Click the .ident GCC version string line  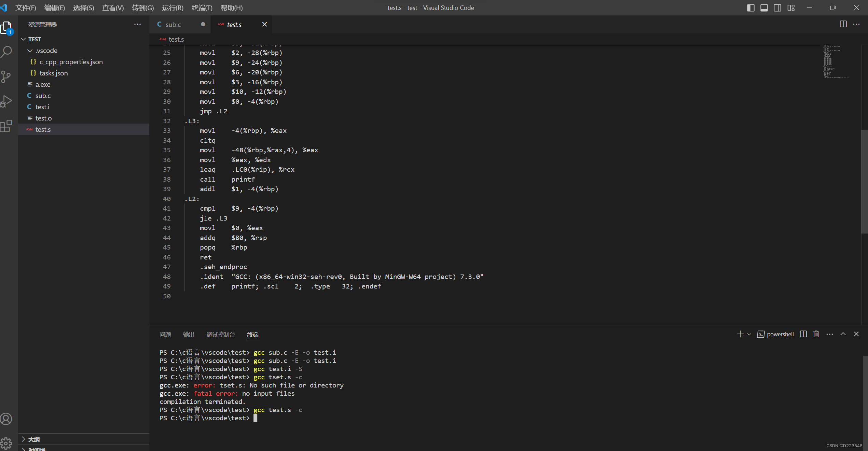[342, 277]
